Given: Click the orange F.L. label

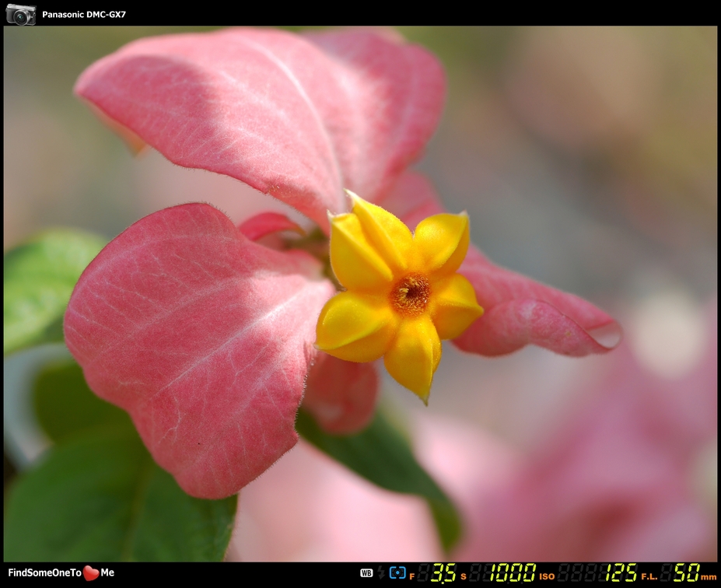Looking at the screenshot, I should click(x=649, y=576).
